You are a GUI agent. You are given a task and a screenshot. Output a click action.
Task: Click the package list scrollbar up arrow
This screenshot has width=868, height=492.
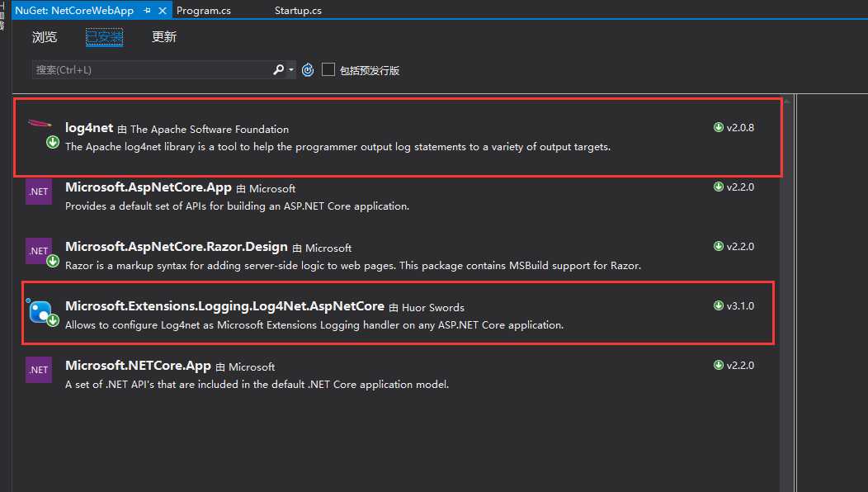(786, 101)
